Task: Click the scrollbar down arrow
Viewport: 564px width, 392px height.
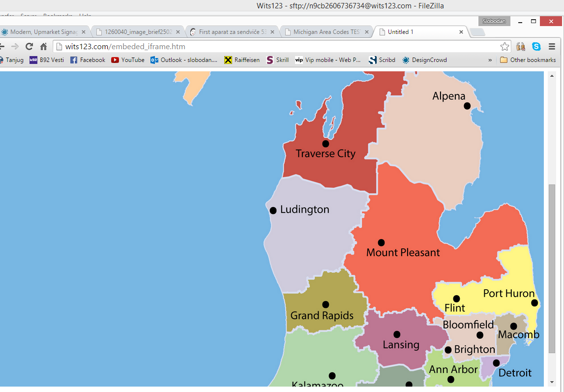Action: [552, 382]
